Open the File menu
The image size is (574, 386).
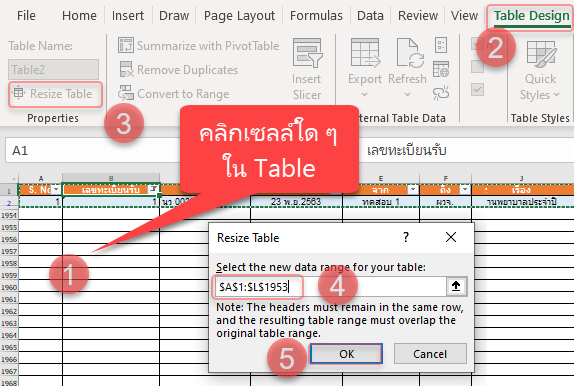(26, 16)
